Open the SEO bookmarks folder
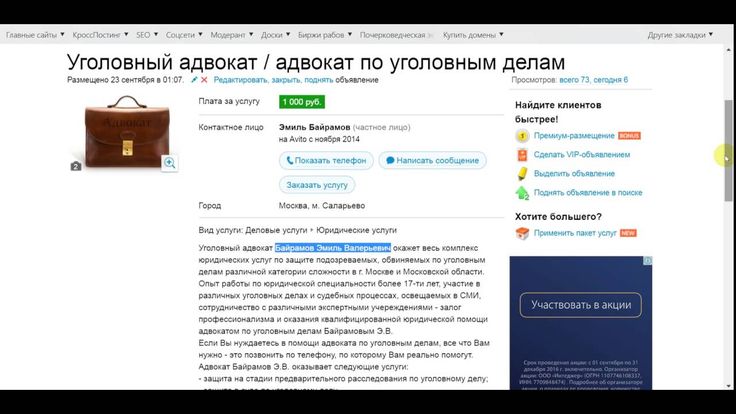 pyautogui.click(x=147, y=35)
